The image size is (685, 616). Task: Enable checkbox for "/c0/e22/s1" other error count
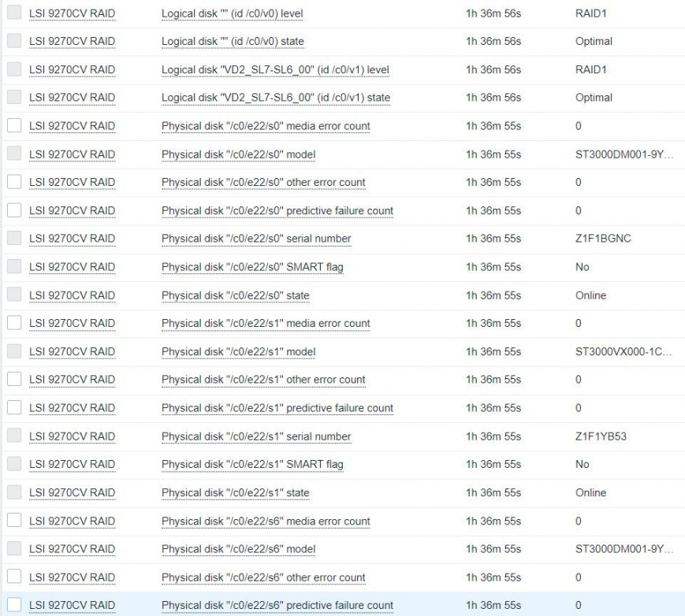(14, 380)
